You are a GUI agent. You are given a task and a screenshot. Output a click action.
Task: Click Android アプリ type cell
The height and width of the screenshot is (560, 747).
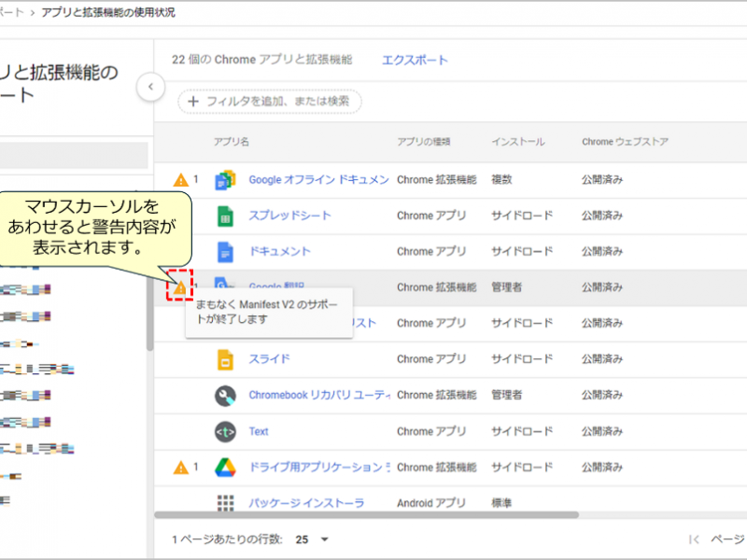pos(431,503)
